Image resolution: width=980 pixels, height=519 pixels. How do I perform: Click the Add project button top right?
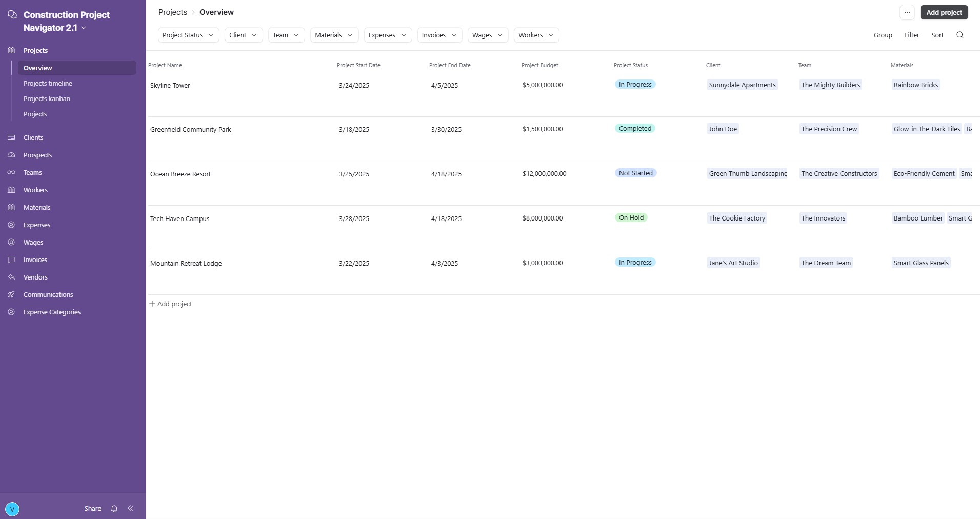point(944,12)
